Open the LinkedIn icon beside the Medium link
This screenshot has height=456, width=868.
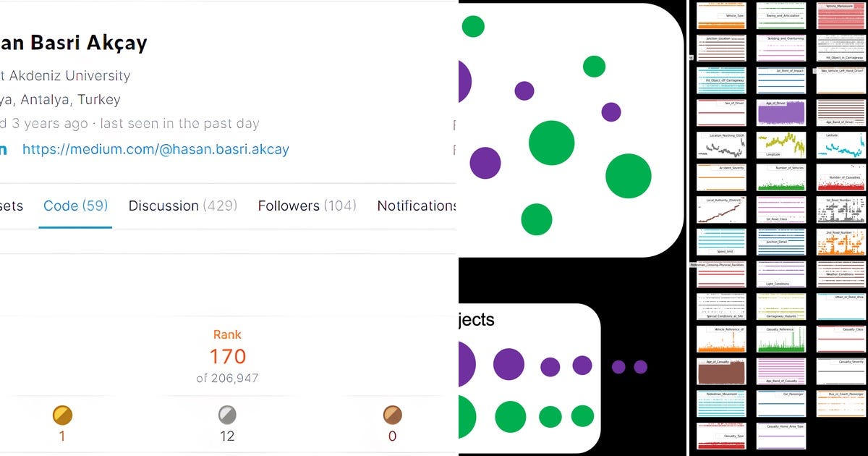pyautogui.click(x=7, y=149)
